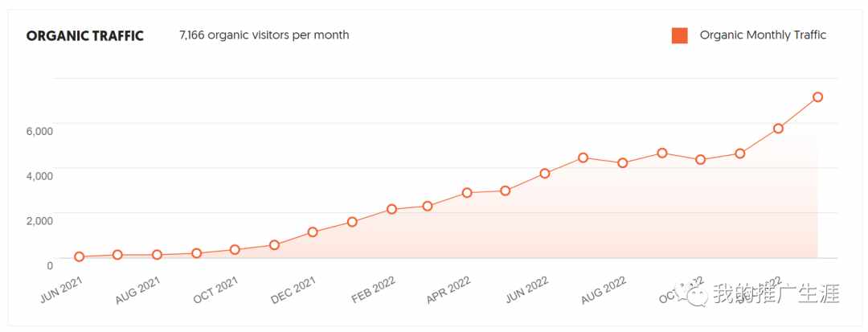
Task: Click the Organic Monthly Traffic legend label
Action: click(762, 35)
